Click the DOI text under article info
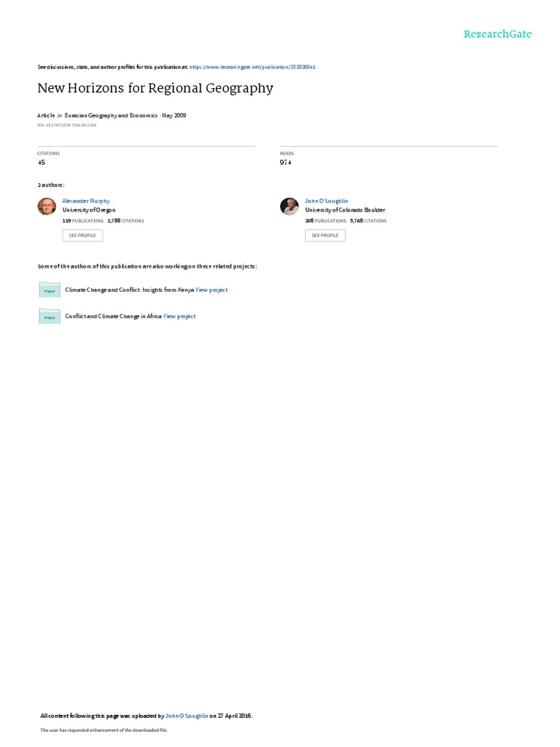Image resolution: width=560 pixels, height=747 pixels. pos(66,125)
